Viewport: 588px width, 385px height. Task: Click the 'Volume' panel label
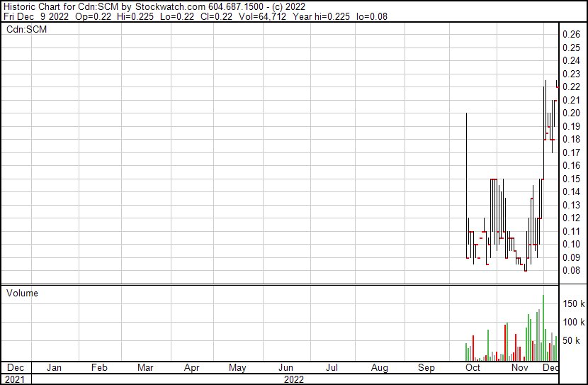(x=22, y=293)
